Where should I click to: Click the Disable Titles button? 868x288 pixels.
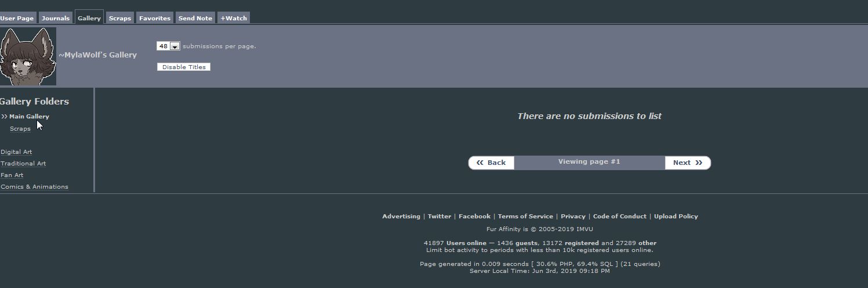[184, 67]
